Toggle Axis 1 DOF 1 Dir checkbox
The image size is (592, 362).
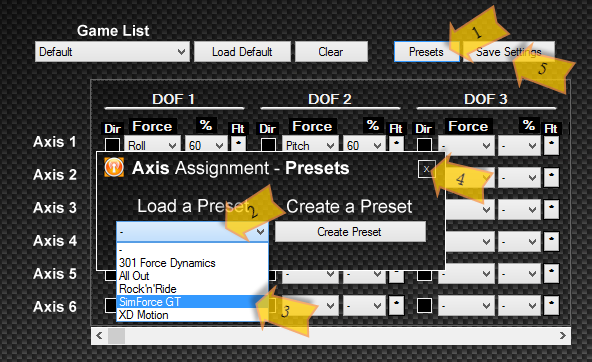tap(112, 145)
